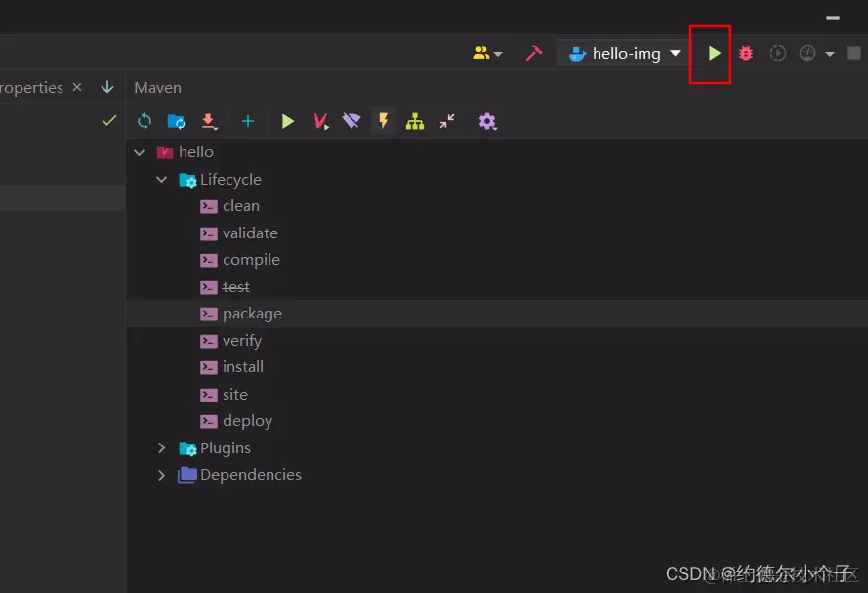Collapse all Maven tree nodes

(x=447, y=121)
